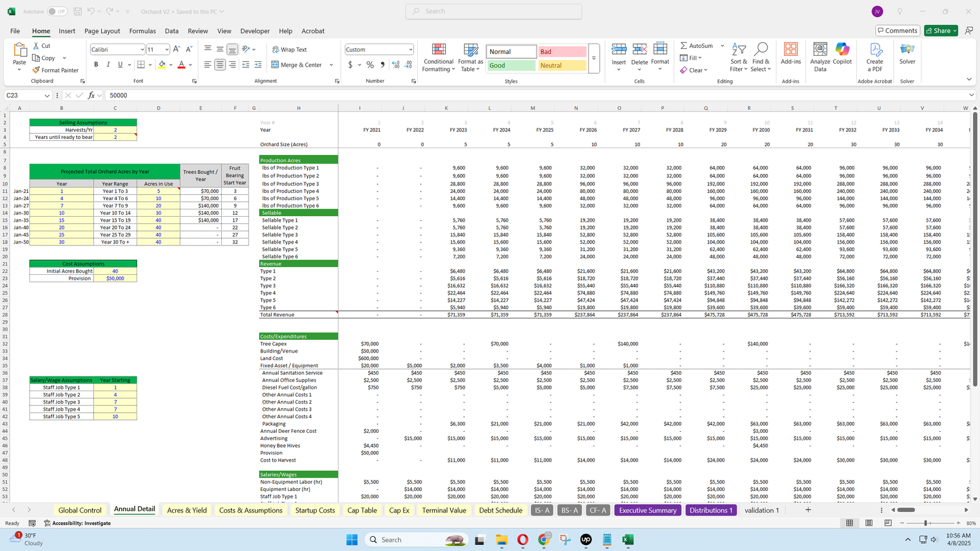Click the Percent Style button
The image size is (980, 551).
point(370,65)
